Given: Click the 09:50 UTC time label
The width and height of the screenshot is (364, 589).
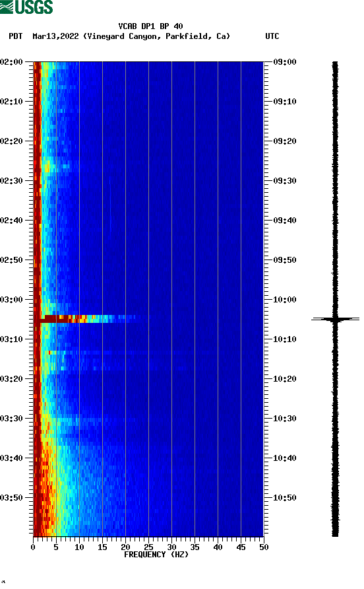Looking at the screenshot, I should click(x=285, y=260).
